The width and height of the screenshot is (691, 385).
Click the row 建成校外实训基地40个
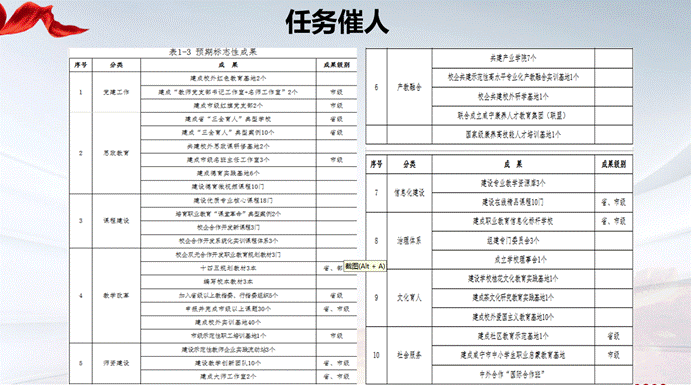(x=228, y=322)
